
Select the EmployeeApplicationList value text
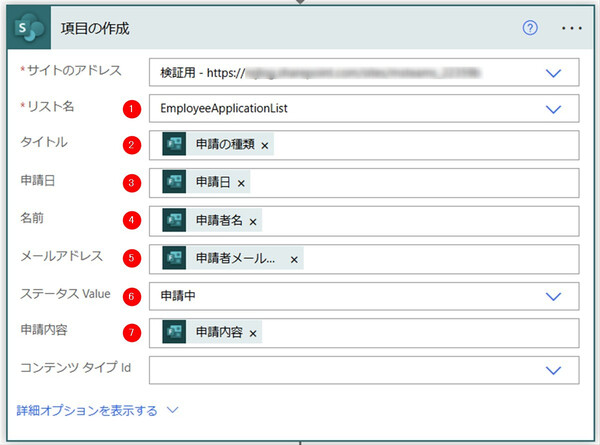(224, 109)
